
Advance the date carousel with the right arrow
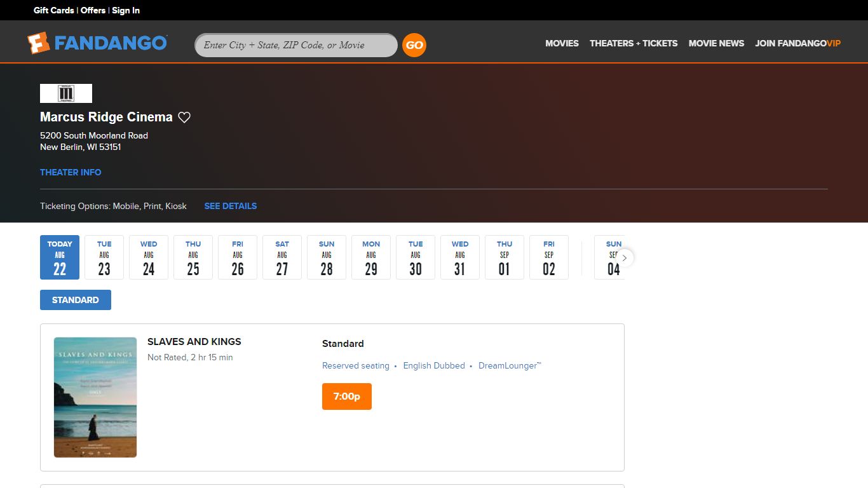[624, 258]
